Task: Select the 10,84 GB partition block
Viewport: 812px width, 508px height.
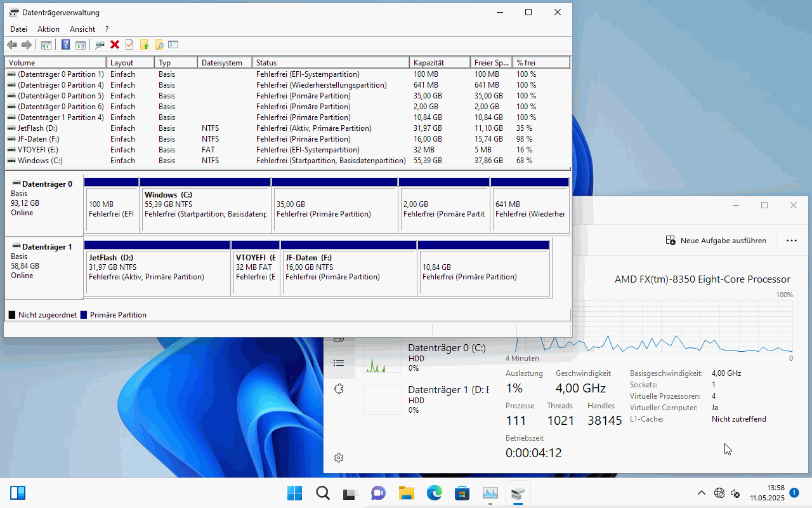Action: 483,268
